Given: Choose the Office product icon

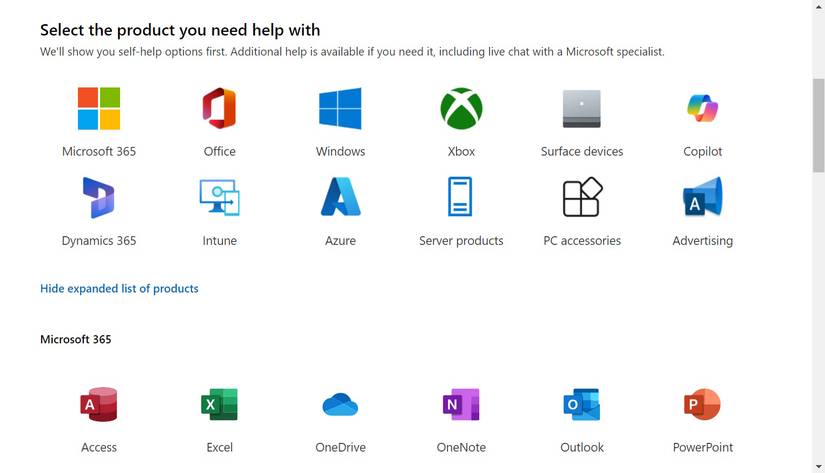Looking at the screenshot, I should (x=219, y=108).
